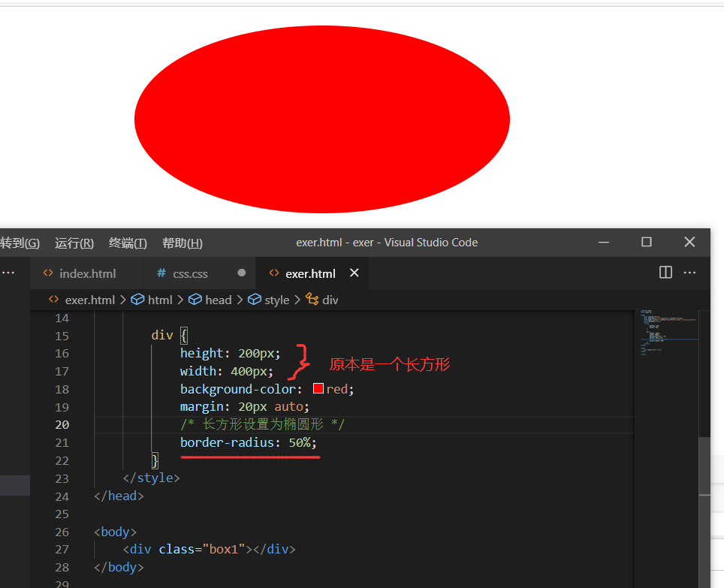The width and height of the screenshot is (724, 588).
Task: Click the class="box1" attribute
Action: coord(202,549)
